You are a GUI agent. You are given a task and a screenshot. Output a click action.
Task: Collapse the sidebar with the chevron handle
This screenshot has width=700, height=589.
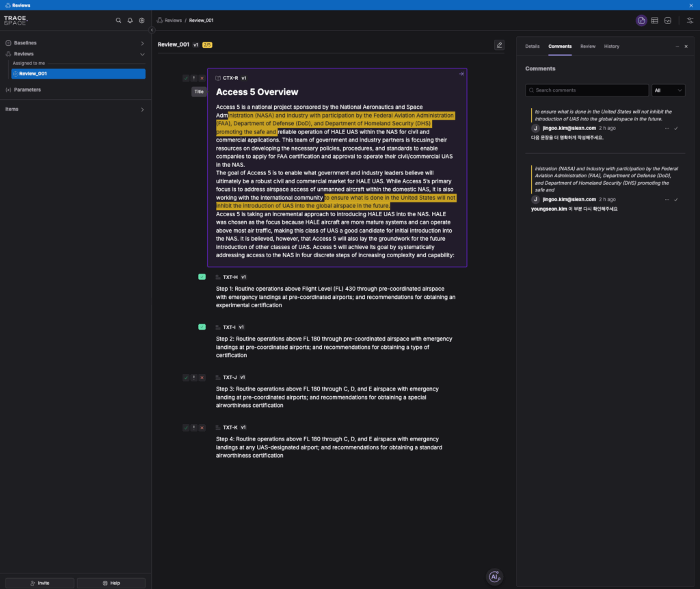pyautogui.click(x=152, y=30)
